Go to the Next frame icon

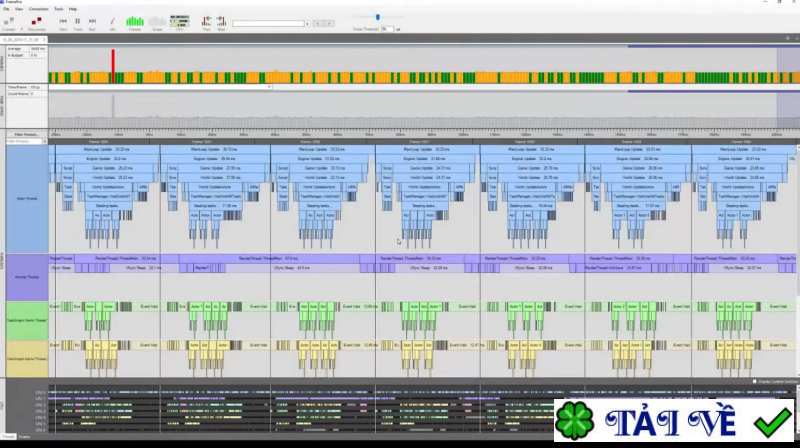tap(221, 21)
